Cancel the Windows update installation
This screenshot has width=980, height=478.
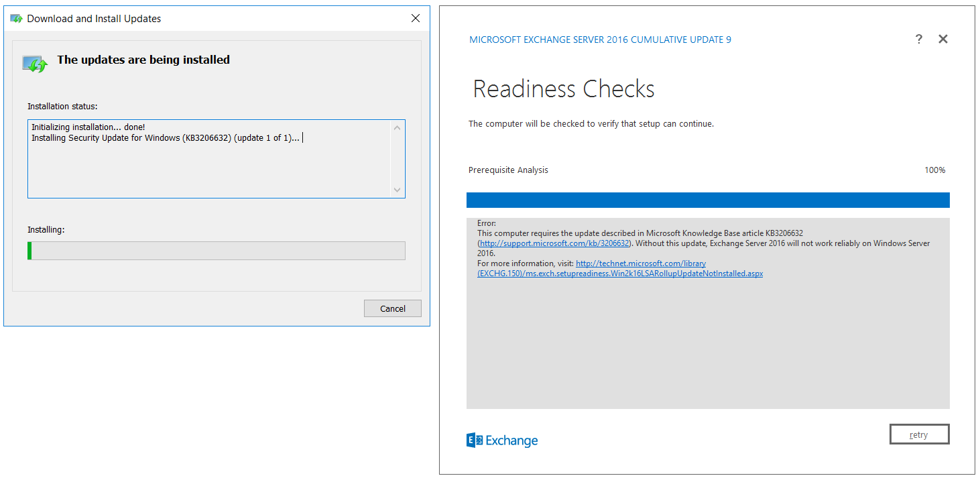click(393, 308)
